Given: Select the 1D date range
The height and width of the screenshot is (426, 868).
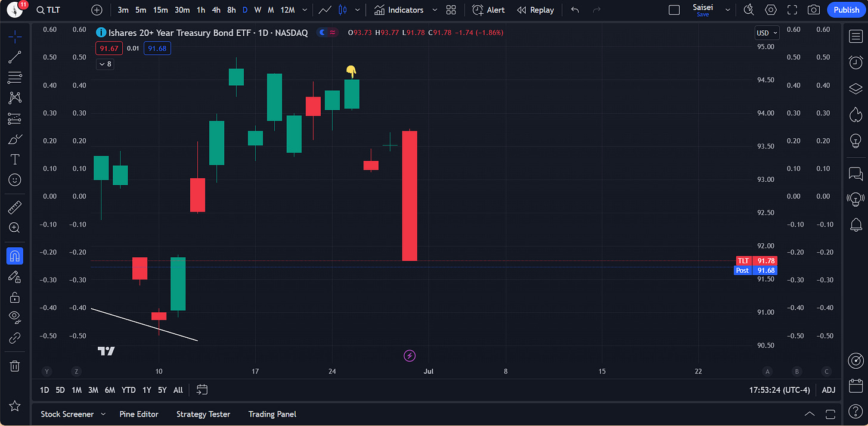Looking at the screenshot, I should click(45, 390).
